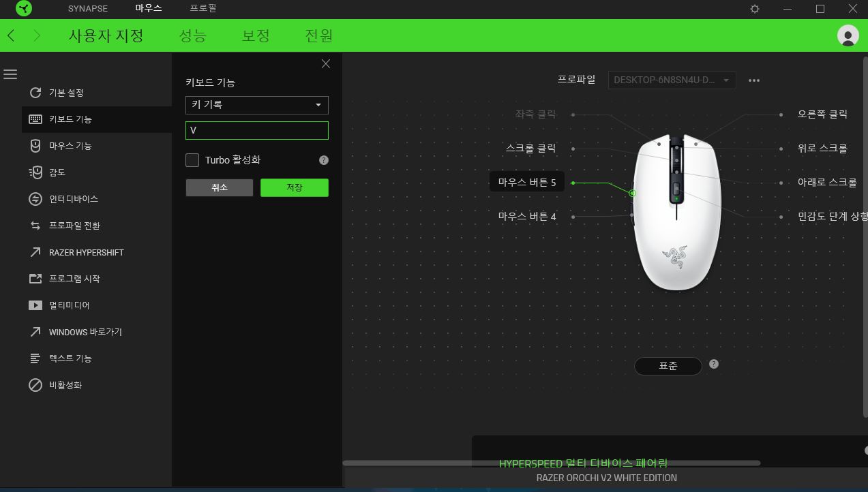Open the user account avatar

(848, 35)
